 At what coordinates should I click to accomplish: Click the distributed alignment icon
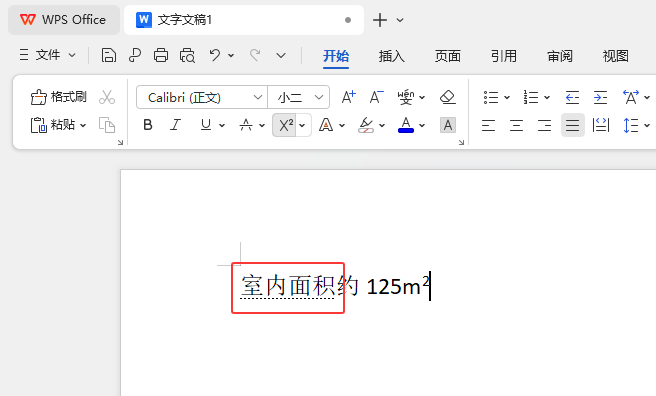[x=601, y=125]
